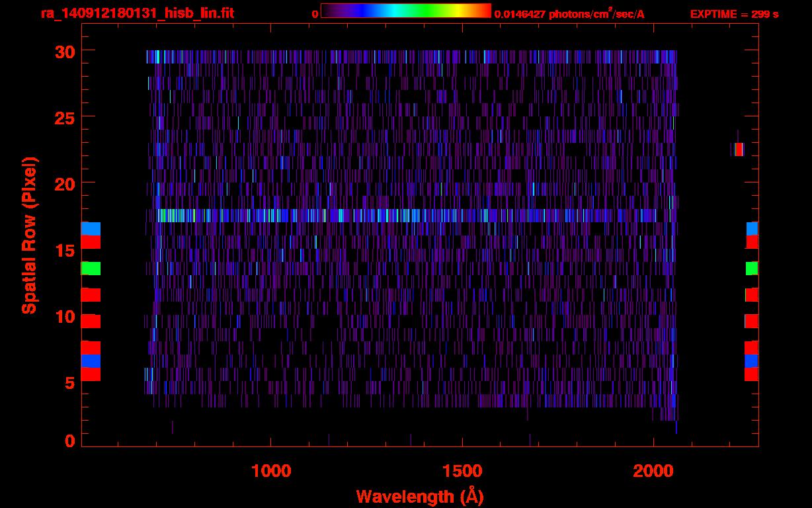Select the Wavelength (Å) axis label
Screen dimensions: 812x508
[420, 496]
